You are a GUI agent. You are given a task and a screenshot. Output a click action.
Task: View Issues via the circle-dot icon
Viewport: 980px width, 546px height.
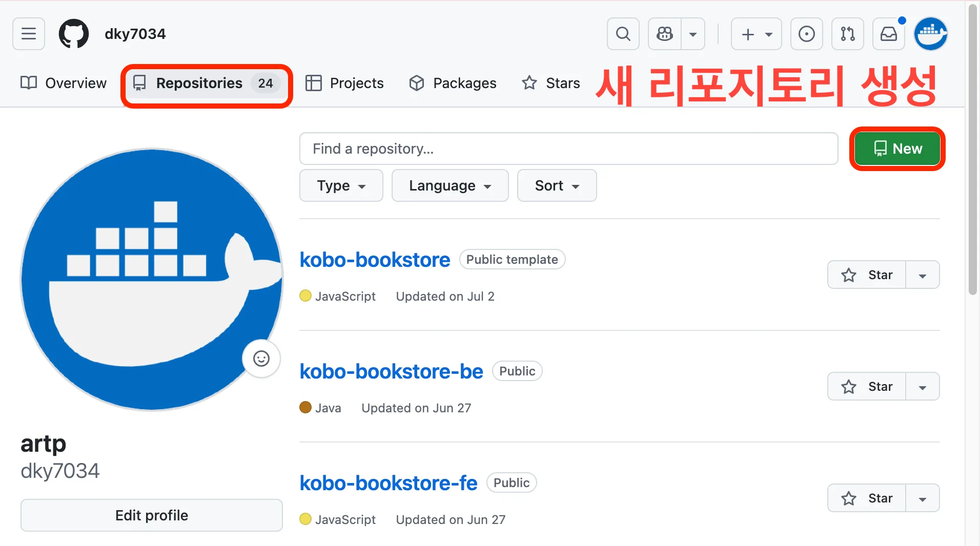(x=806, y=34)
